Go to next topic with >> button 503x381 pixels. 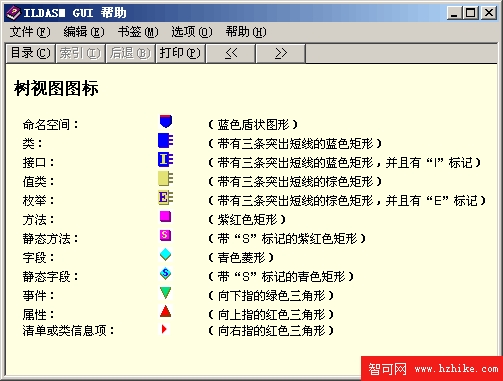point(281,53)
